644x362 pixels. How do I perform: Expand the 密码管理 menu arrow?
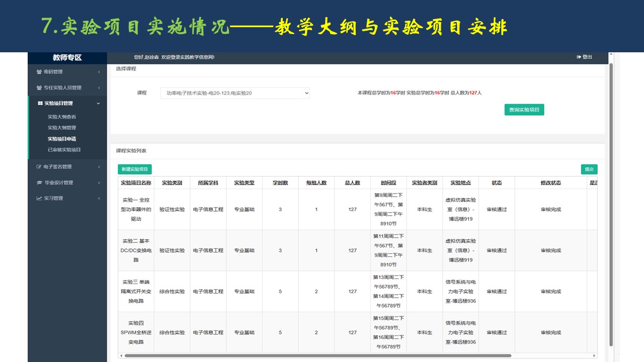click(99, 72)
